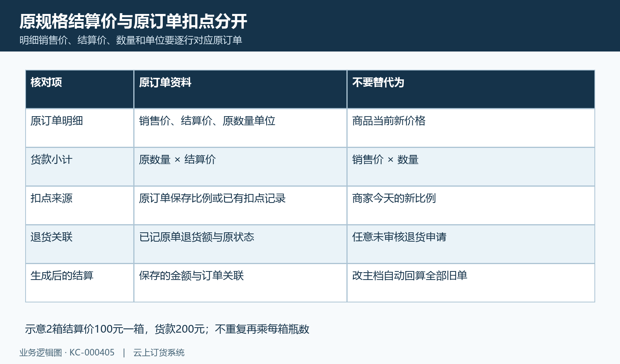
Task: Select the 原订单资料 column header
Action: tap(240, 89)
